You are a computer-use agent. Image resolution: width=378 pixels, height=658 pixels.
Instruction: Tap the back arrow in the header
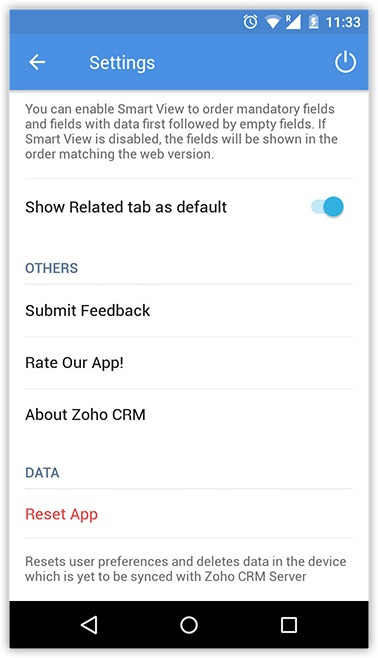[37, 63]
